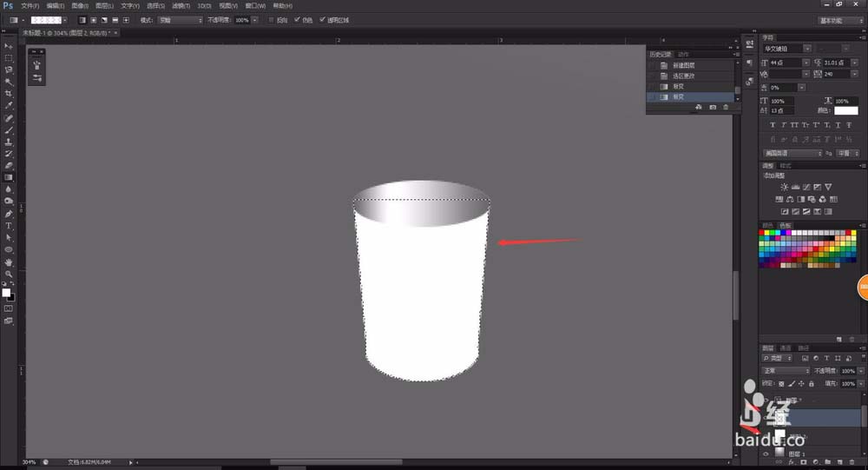
Task: Pick the Eyedropper tool
Action: point(9,105)
